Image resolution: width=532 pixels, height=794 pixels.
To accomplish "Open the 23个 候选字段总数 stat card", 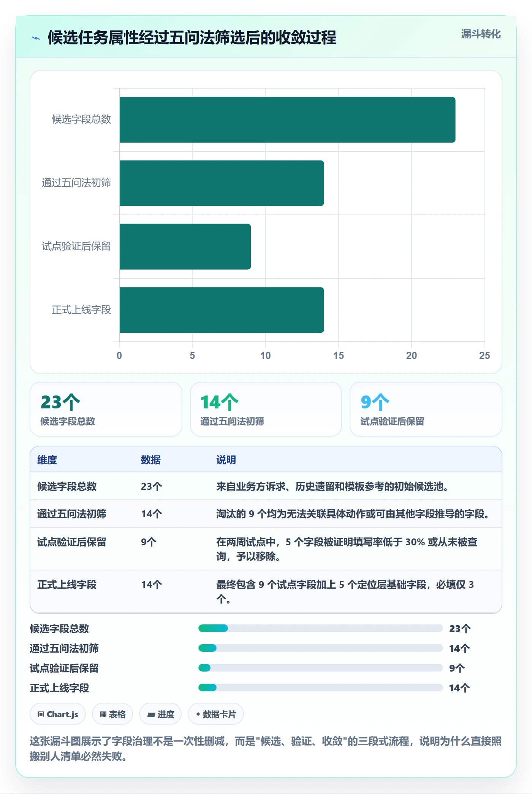I will [x=106, y=409].
